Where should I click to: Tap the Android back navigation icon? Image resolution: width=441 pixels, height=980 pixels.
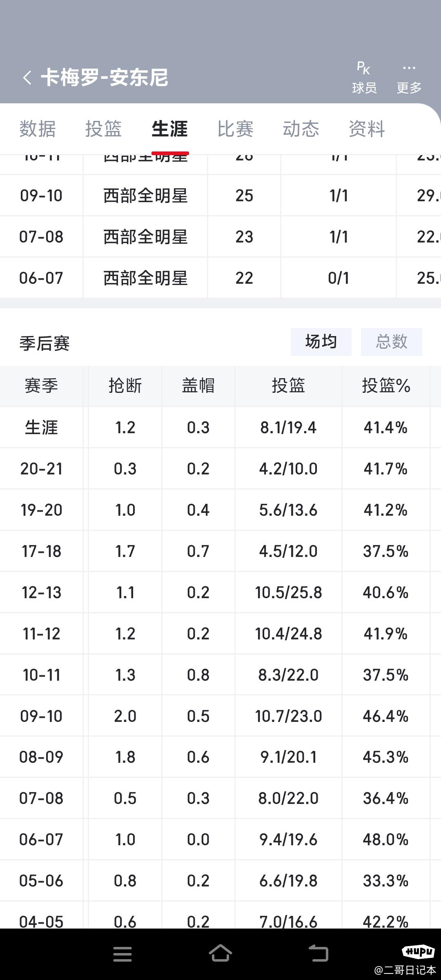click(x=318, y=953)
